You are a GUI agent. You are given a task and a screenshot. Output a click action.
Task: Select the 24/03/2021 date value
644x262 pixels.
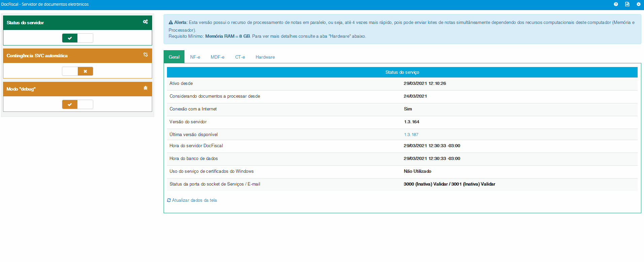415,96
